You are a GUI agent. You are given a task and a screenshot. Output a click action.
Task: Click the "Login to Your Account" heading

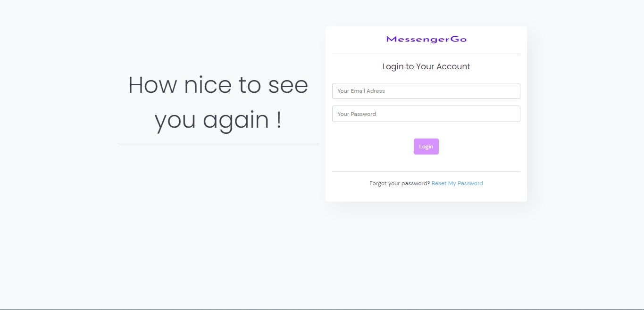pos(426,66)
